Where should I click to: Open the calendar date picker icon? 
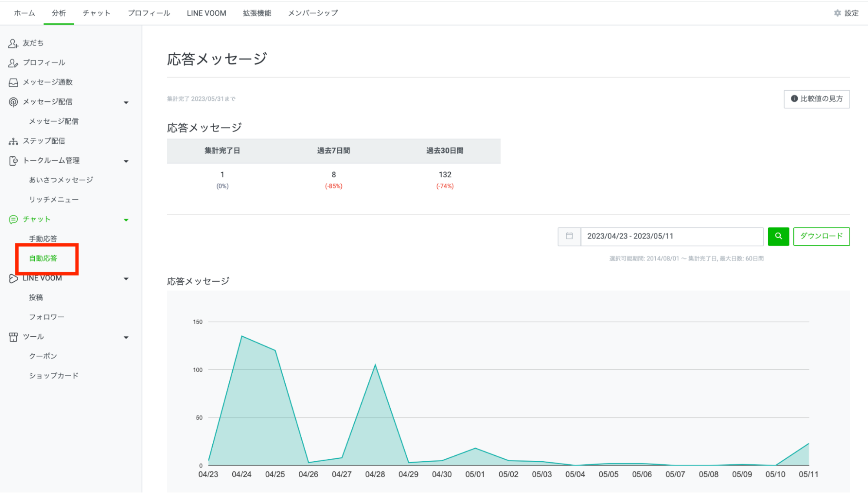coord(569,236)
